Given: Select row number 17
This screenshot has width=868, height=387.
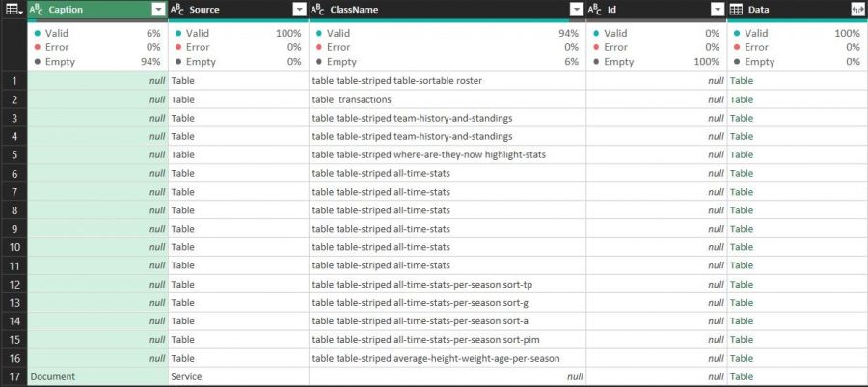Looking at the screenshot, I should (x=14, y=376).
